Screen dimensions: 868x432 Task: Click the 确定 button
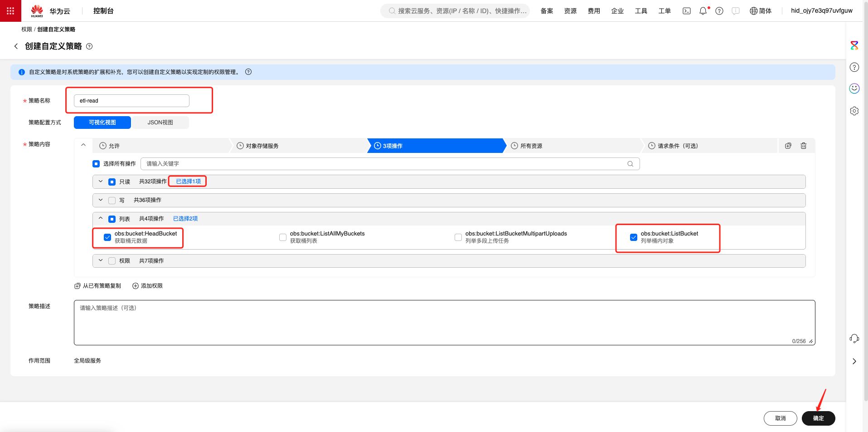point(818,418)
